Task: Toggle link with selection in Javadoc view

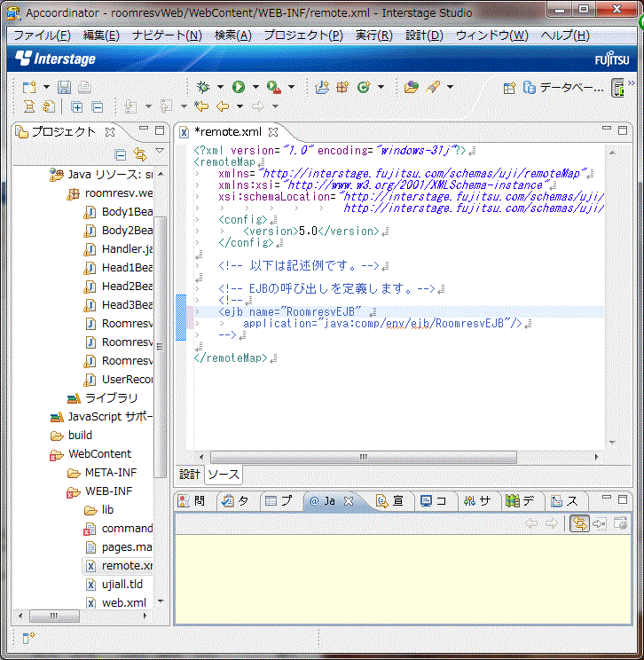Action: point(579,523)
